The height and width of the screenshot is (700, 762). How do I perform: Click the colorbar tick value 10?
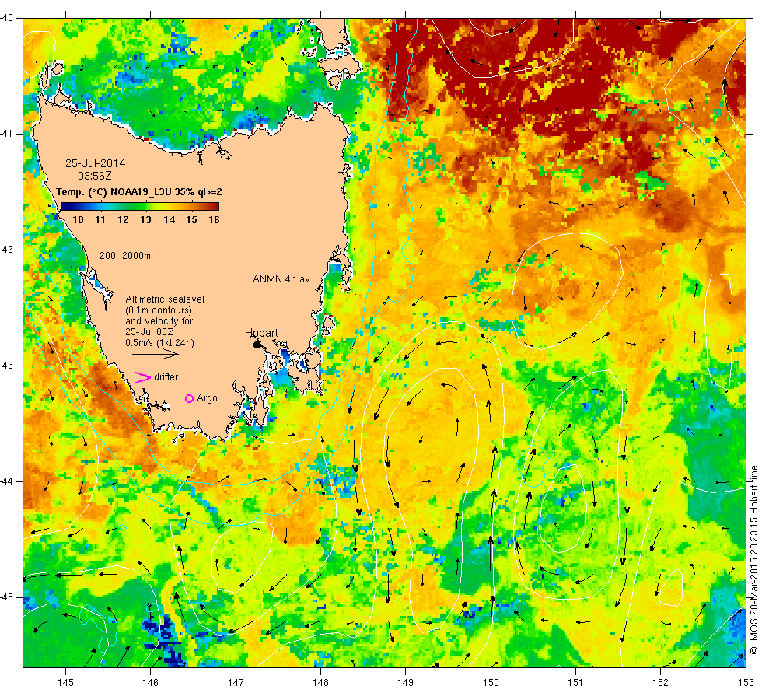click(78, 219)
